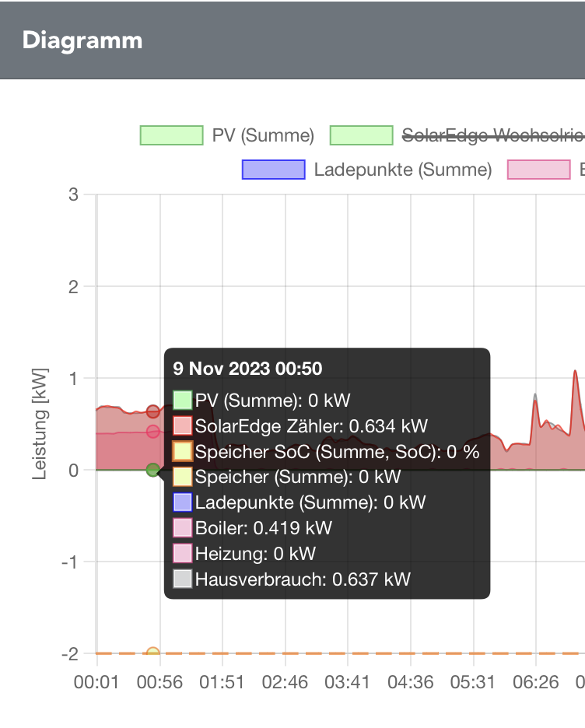Image resolution: width=585 pixels, height=728 pixels.
Task: Click the blue Ladepunkte legend swatch
Action: [273, 170]
